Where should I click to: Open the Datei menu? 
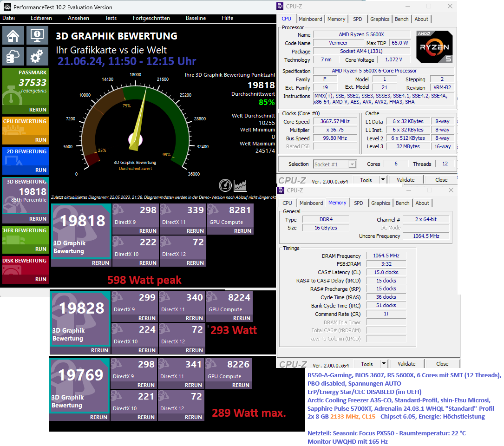click(x=9, y=18)
